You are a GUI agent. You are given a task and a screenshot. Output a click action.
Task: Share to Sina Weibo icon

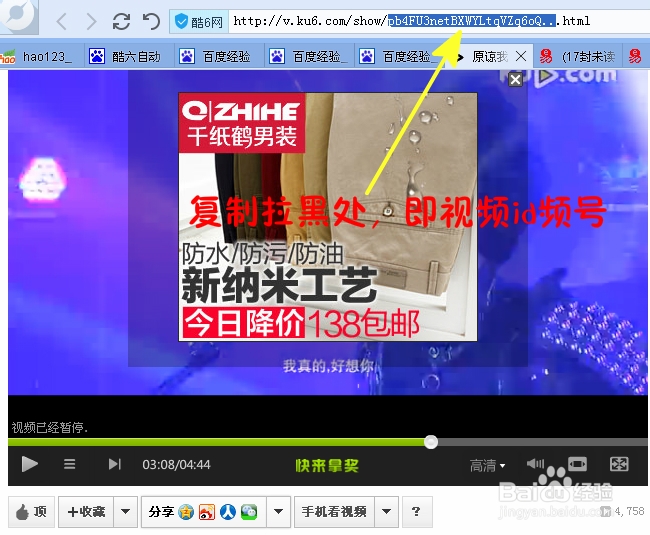(x=207, y=512)
